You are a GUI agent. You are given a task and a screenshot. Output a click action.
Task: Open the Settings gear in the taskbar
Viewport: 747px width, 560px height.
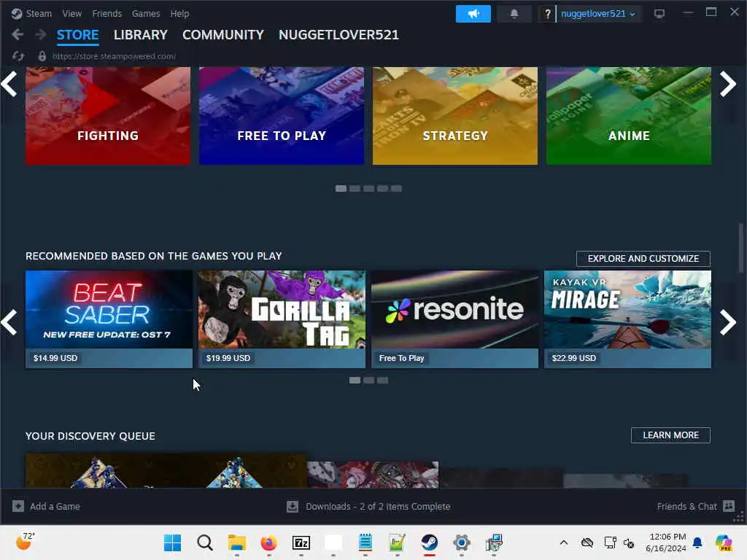coord(462,542)
